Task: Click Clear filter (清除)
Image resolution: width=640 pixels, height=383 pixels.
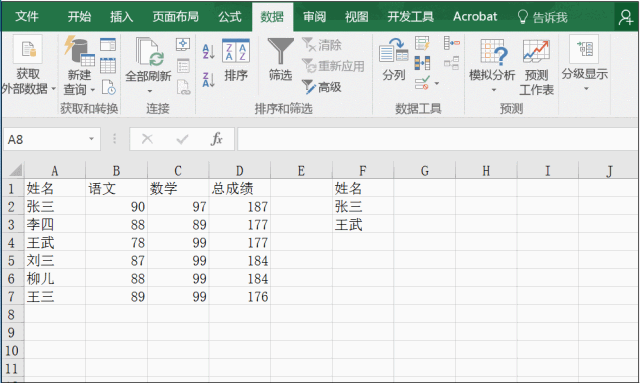Action: 322,45
